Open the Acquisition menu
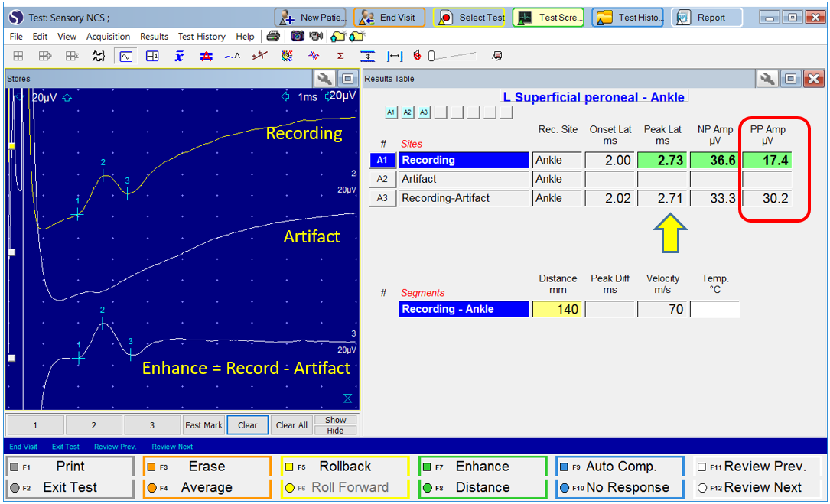The height and width of the screenshot is (504, 830). tap(108, 37)
